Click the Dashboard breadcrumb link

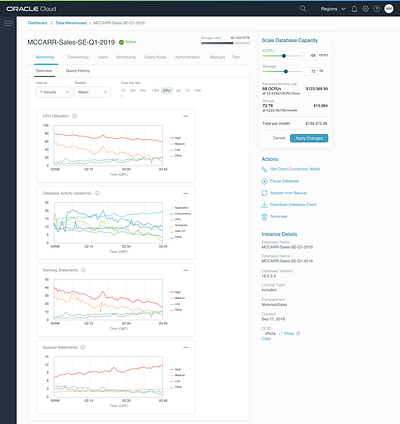pyautogui.click(x=37, y=23)
